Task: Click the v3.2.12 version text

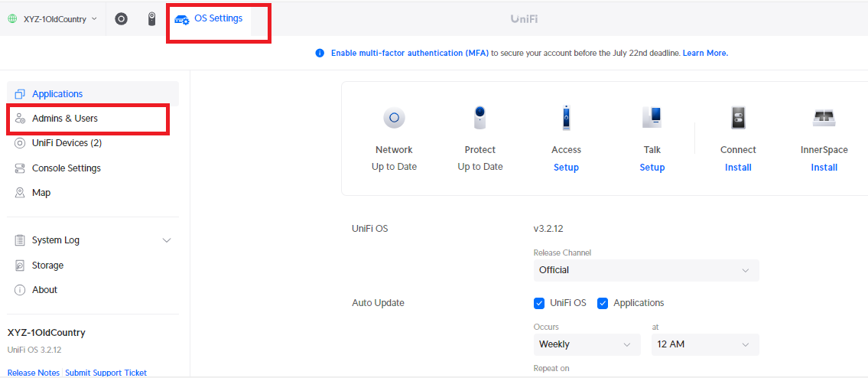Action: pos(548,228)
